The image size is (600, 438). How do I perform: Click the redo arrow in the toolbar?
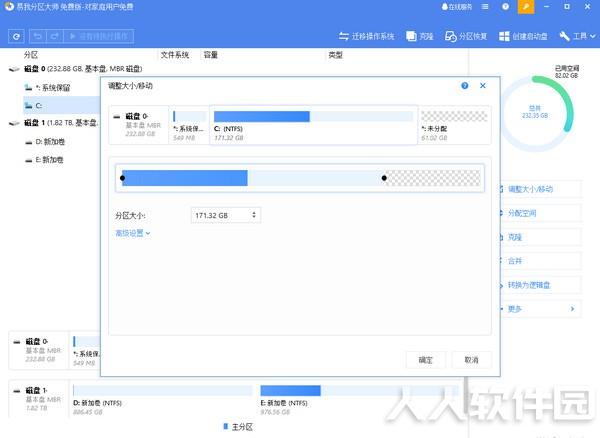click(x=54, y=36)
